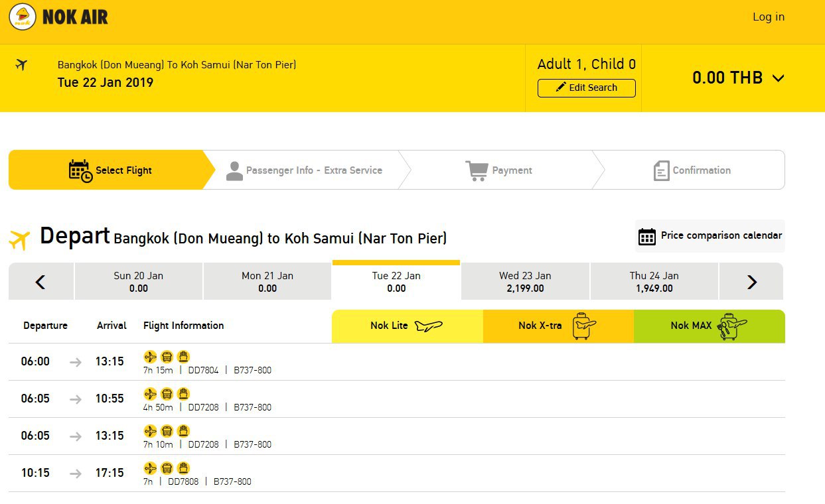Click the NOK AIR brand text
The image size is (825, 504).
75,17
